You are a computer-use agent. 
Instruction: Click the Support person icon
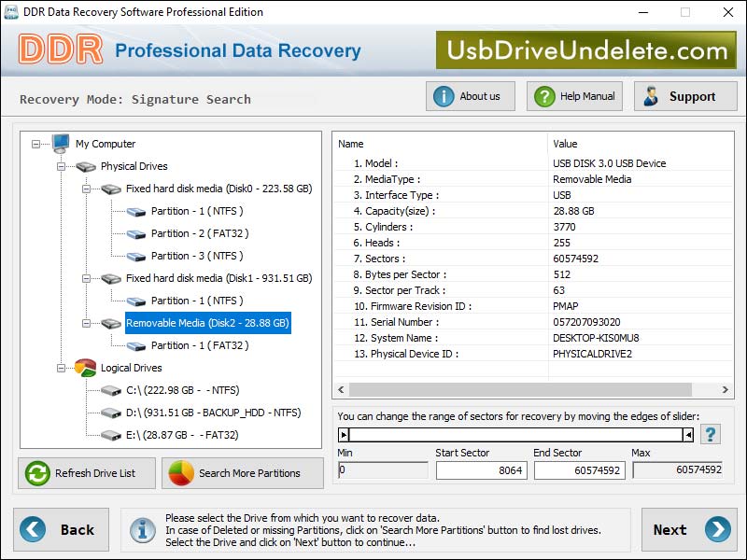click(651, 96)
